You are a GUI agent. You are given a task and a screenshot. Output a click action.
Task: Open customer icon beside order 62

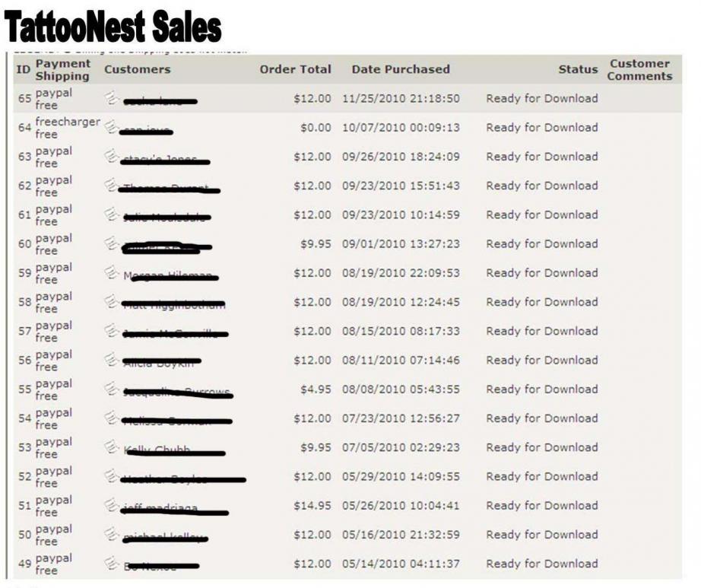coord(112,184)
